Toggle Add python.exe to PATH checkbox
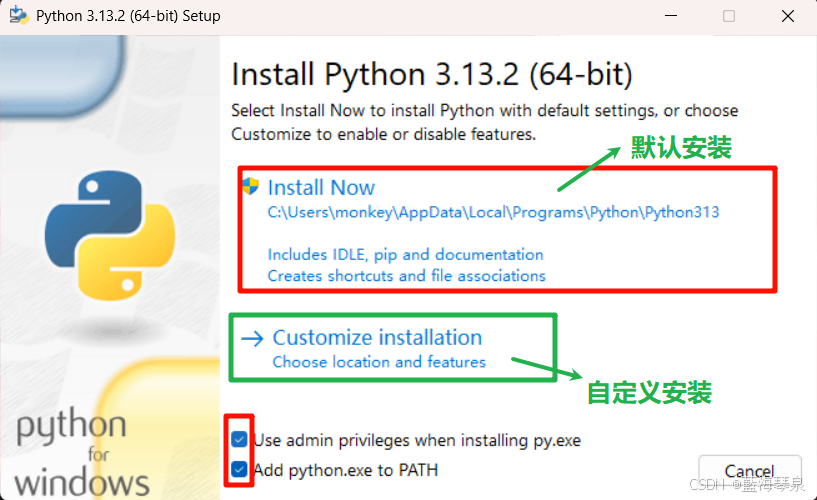Screen dimensions: 817x500 (x=239, y=470)
